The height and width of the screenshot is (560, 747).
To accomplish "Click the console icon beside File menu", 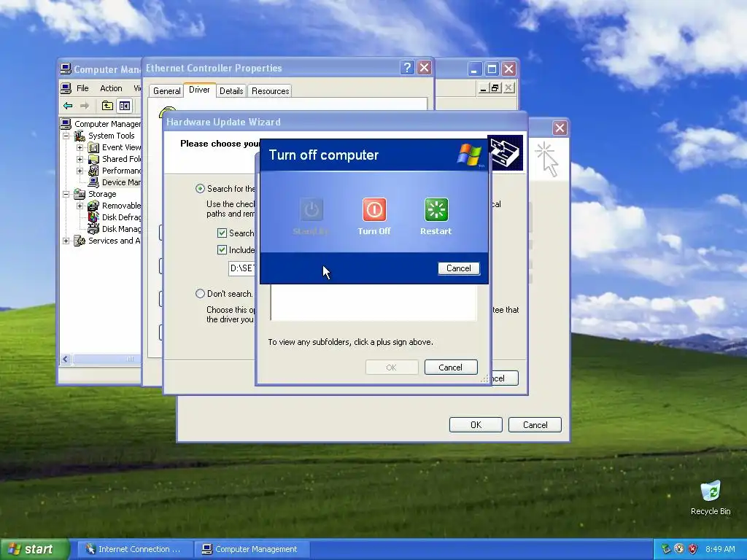I will [66, 88].
